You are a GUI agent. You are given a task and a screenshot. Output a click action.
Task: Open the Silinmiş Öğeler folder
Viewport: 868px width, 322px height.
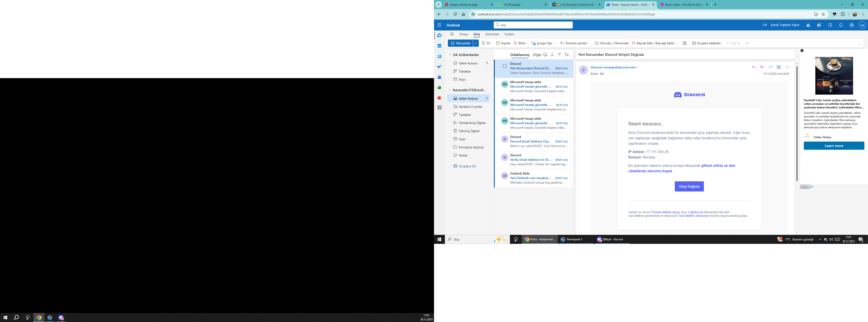tap(468, 131)
